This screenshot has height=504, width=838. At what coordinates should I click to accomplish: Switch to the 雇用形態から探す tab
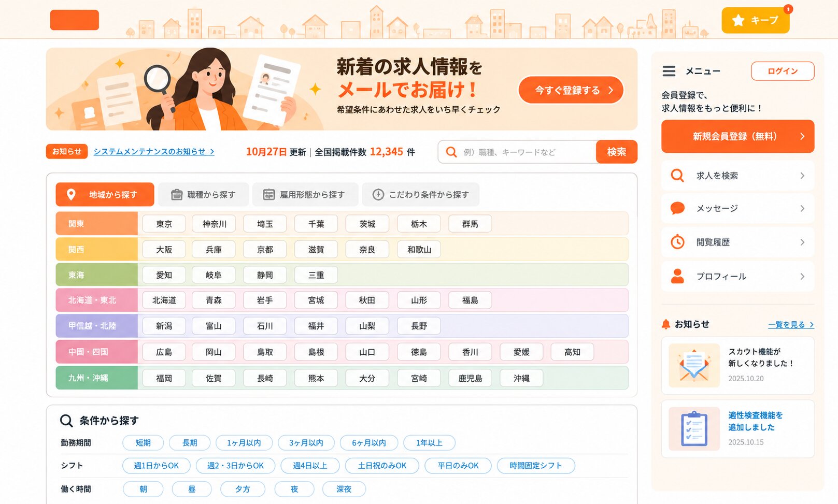[305, 194]
